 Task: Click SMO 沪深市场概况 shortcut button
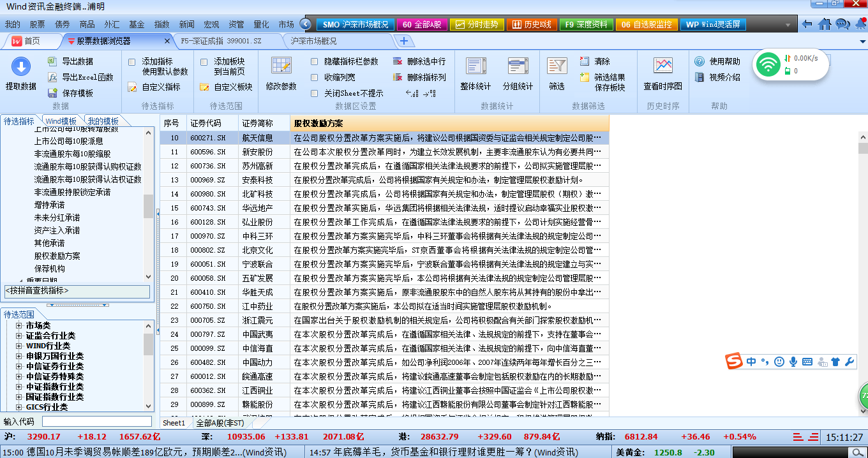point(355,25)
